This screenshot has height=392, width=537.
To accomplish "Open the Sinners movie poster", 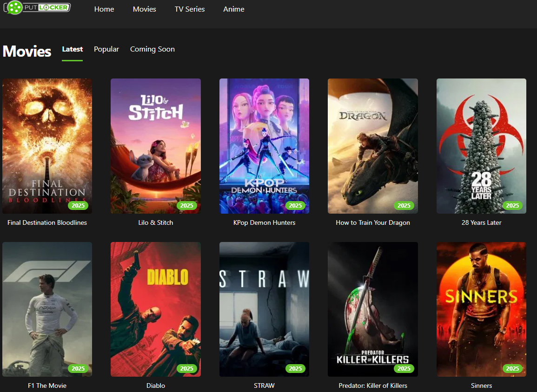I will [482, 309].
